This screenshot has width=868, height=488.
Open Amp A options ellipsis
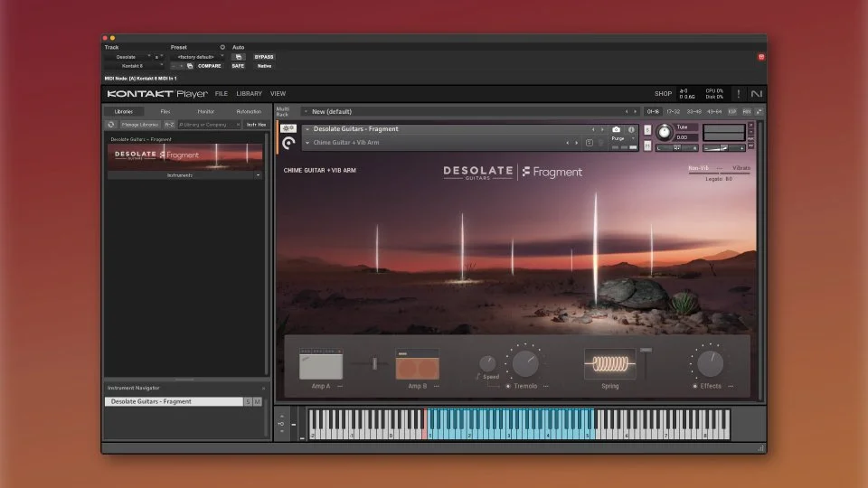(340, 386)
